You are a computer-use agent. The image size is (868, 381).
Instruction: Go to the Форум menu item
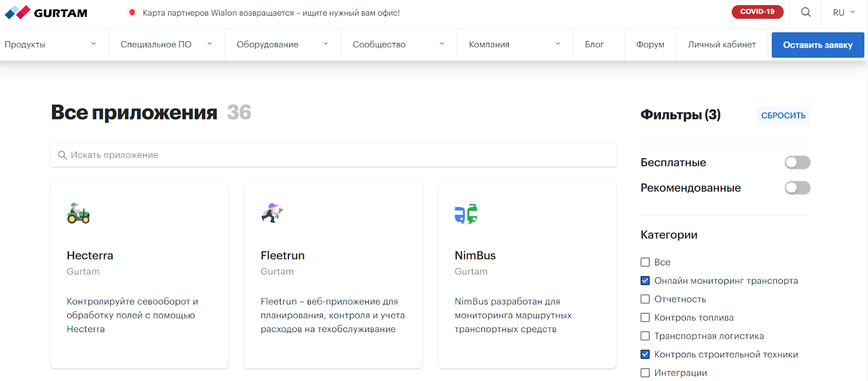pos(650,45)
